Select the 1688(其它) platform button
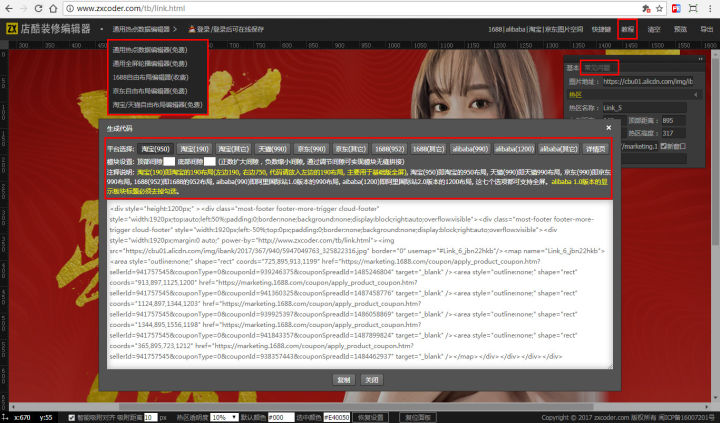Screen dimensions: 720x423 pos(428,149)
